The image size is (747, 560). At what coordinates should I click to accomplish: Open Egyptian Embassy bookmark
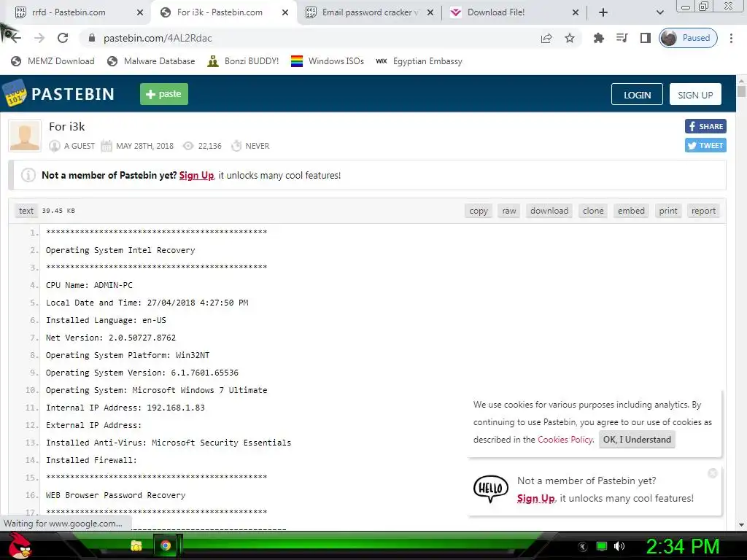[x=419, y=61]
